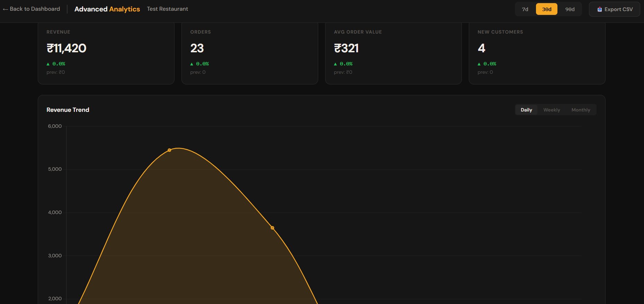644x304 pixels.
Task: Click the green trend arrow under Orders
Action: pyautogui.click(x=192, y=64)
